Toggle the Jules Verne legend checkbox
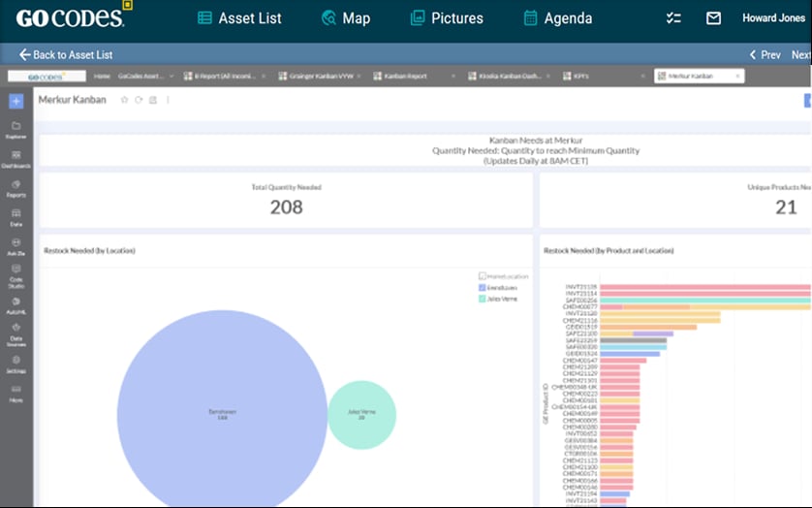812x508 pixels. (483, 299)
